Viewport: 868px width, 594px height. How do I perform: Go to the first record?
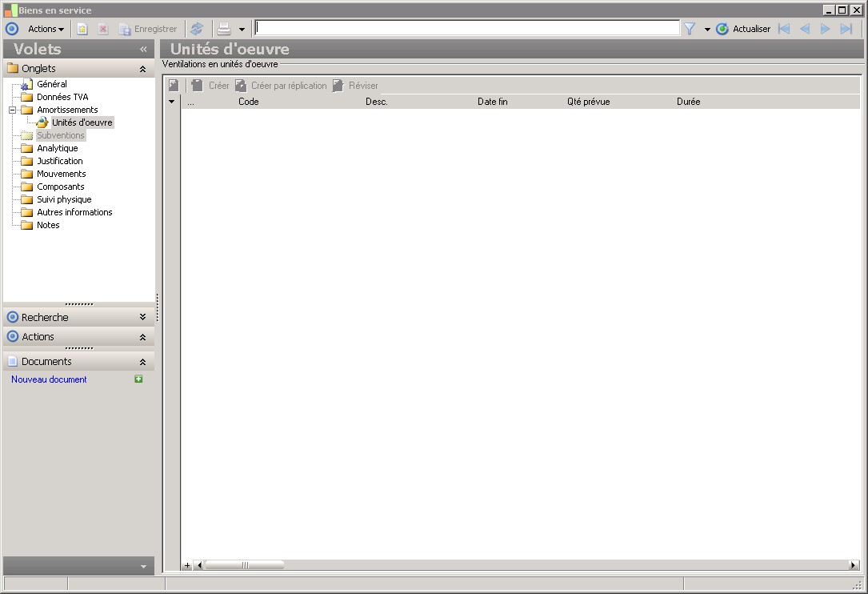784,29
